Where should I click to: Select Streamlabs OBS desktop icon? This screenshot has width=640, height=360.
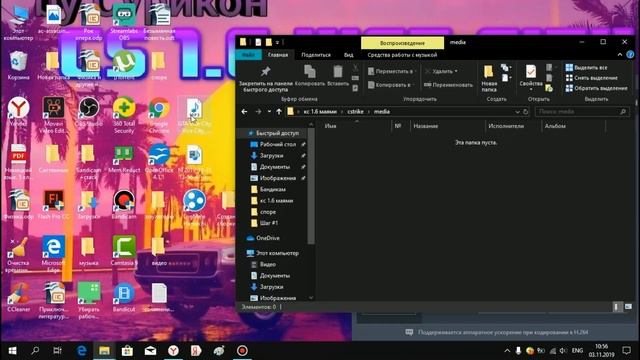pos(124,22)
